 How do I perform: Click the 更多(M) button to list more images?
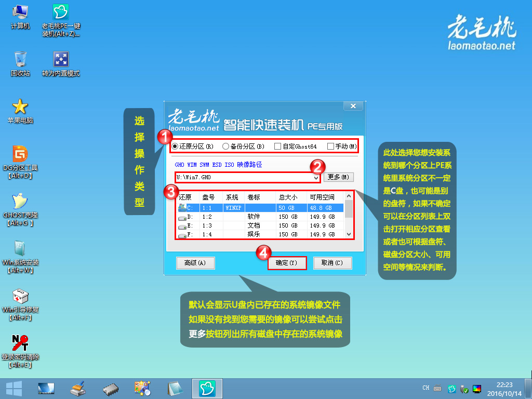(338, 177)
